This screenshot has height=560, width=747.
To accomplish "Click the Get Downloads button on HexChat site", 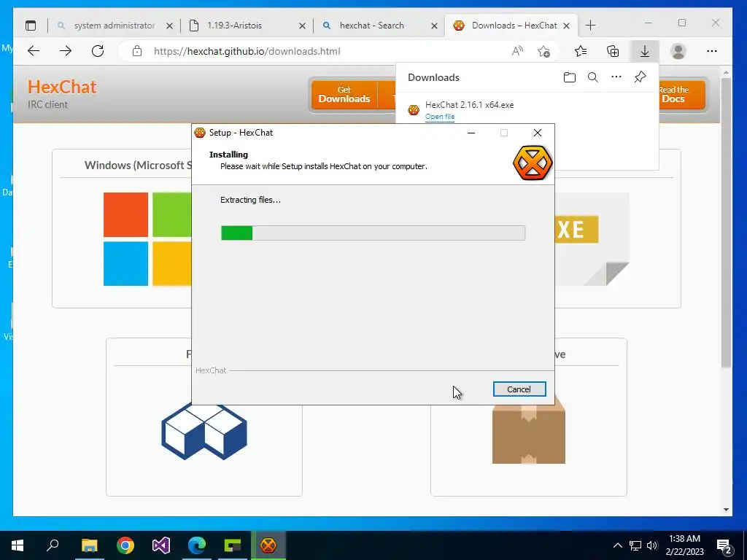I will [344, 94].
